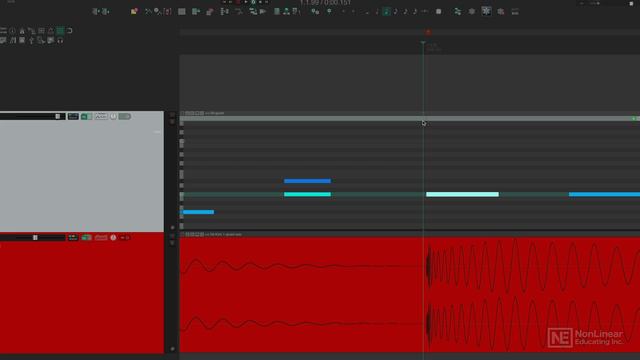Click the hamburger lines icon in left toolbar
Image resolution: width=640 pixels, height=360 pixels.
[x=3, y=31]
